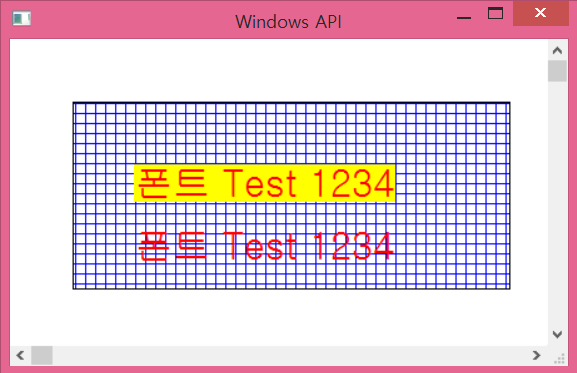Image resolution: width=577 pixels, height=373 pixels.
Task: Click the vertical scrollbar thumb
Action: tap(557, 71)
